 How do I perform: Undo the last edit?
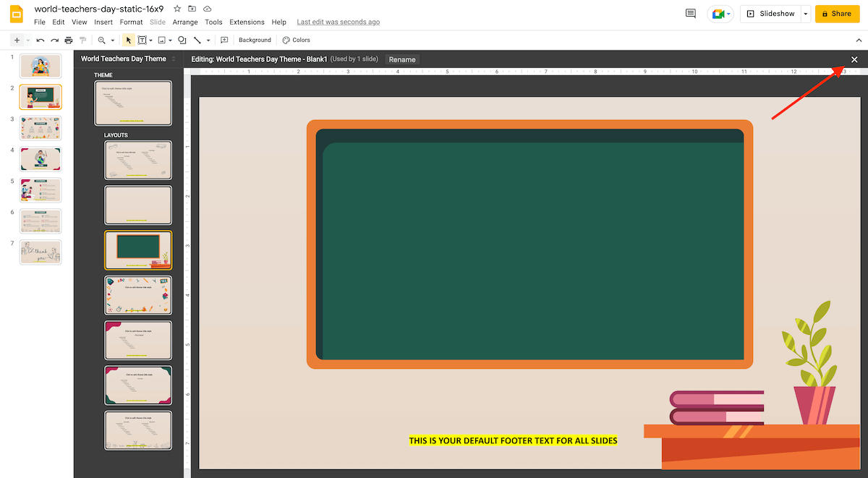point(41,40)
